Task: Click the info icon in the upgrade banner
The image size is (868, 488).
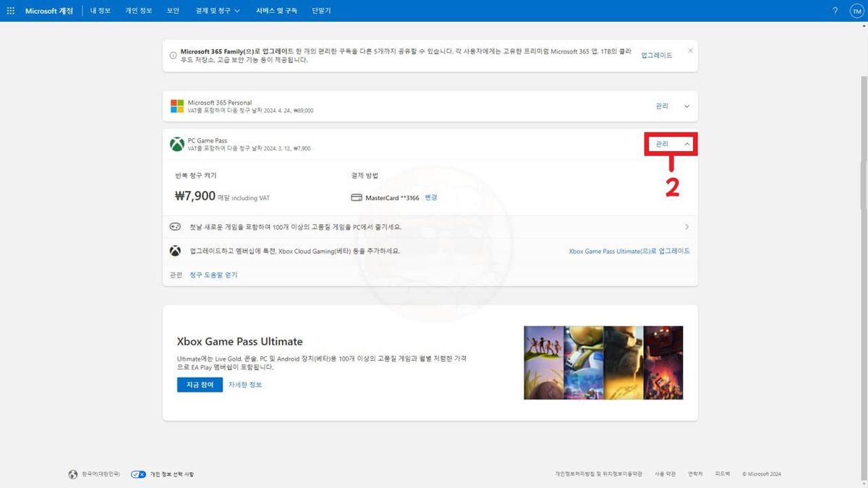Action: point(173,56)
